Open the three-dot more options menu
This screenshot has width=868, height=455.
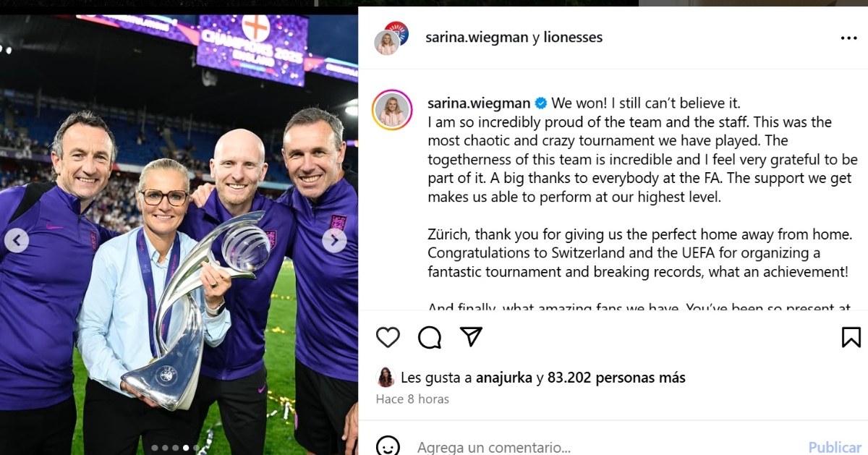pos(848,38)
